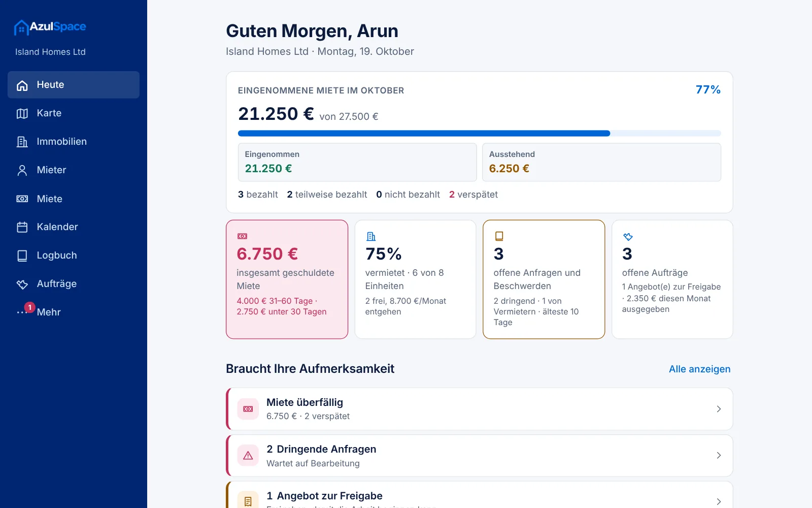Screen dimensions: 812x508
Task: Click the AzulSpace house logo icon
Action: point(21,27)
